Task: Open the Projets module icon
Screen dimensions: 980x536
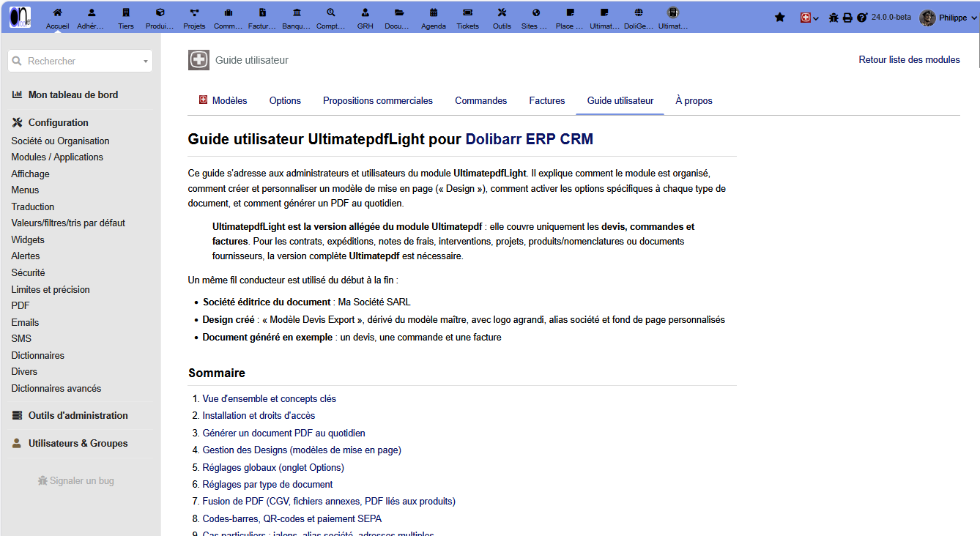Action: coord(194,12)
